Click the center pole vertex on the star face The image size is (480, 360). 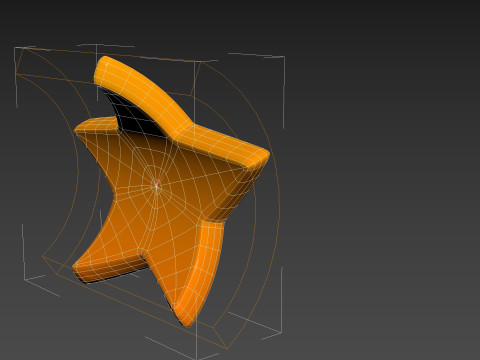click(x=157, y=186)
